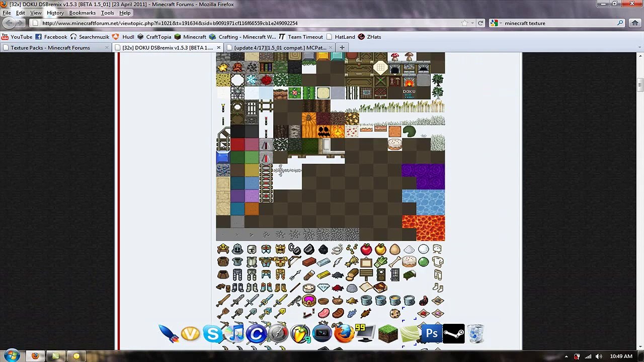
Task: Click the search magnifier button
Action: click(x=620, y=23)
